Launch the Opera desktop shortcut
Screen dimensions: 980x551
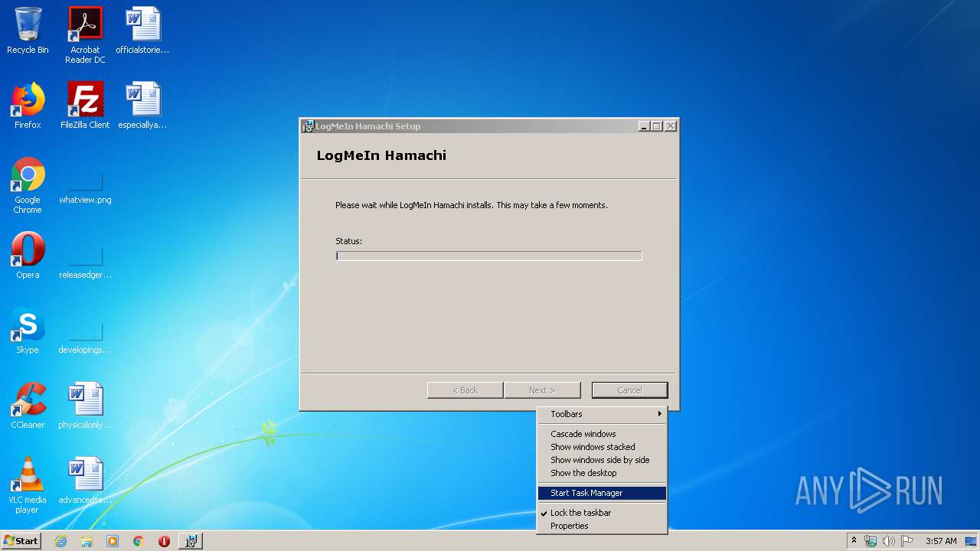[28, 256]
